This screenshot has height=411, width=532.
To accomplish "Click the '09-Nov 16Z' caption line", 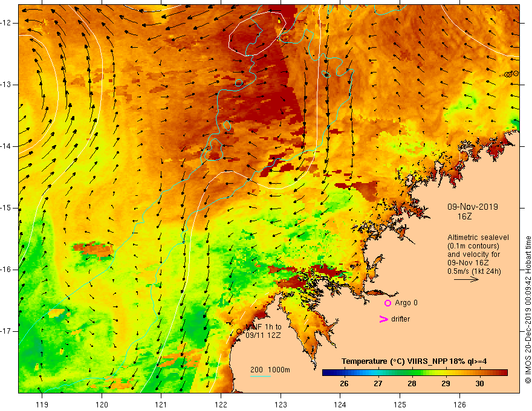I will click(469, 263).
